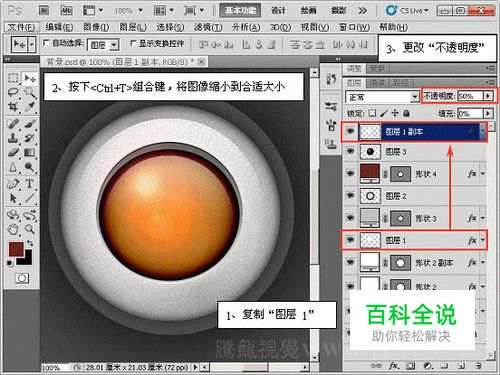500x375 pixels.
Task: Select the Eraser tool
Action: pos(13,152)
